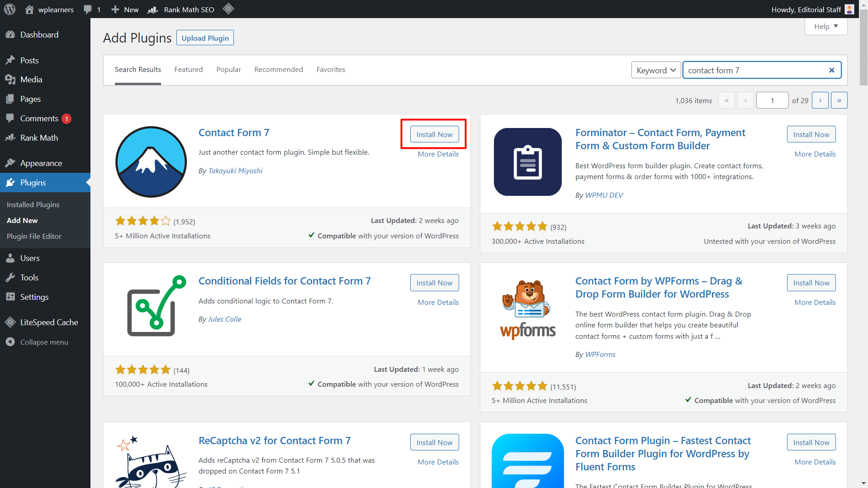The image size is (868, 488).
Task: Install Fluent Forms contact plugin
Action: point(811,442)
